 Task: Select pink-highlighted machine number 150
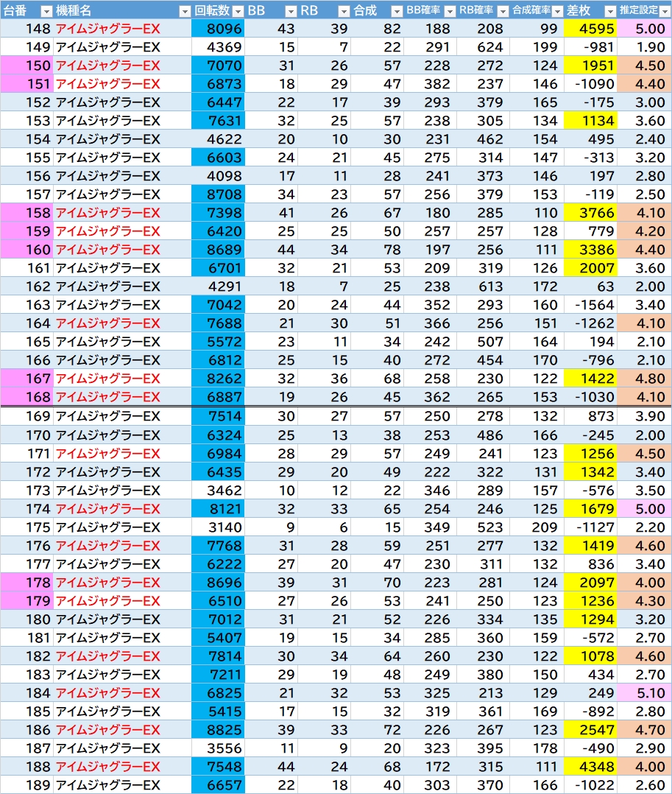tap(26, 66)
